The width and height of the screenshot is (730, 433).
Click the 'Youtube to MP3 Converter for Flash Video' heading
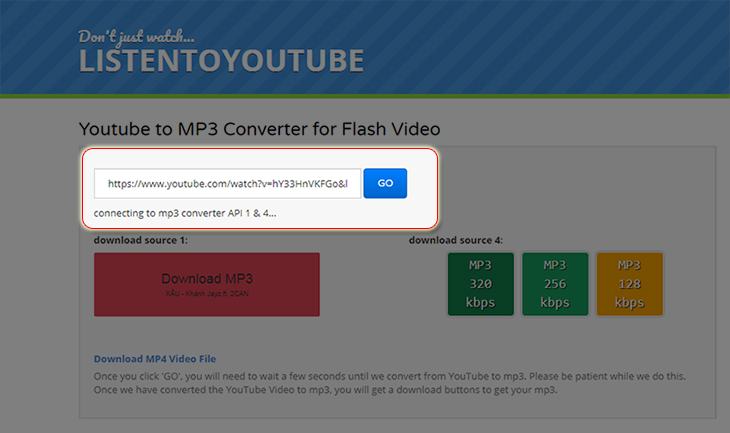pos(259,129)
